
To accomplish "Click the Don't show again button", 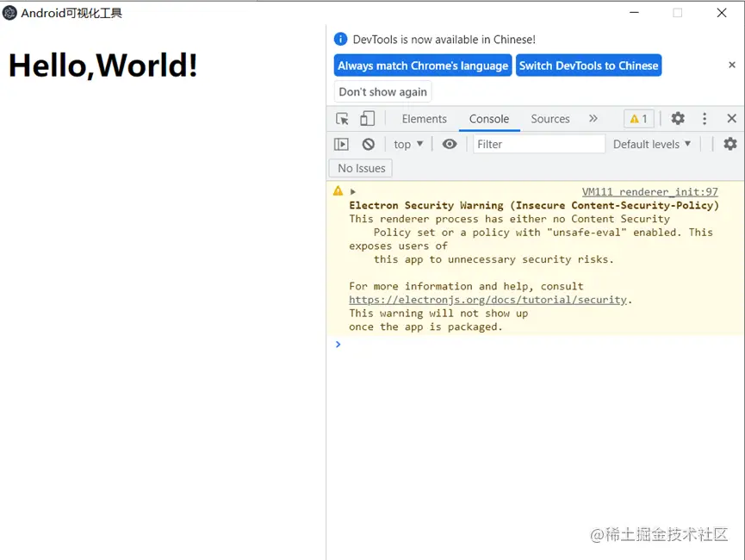I will click(x=382, y=91).
